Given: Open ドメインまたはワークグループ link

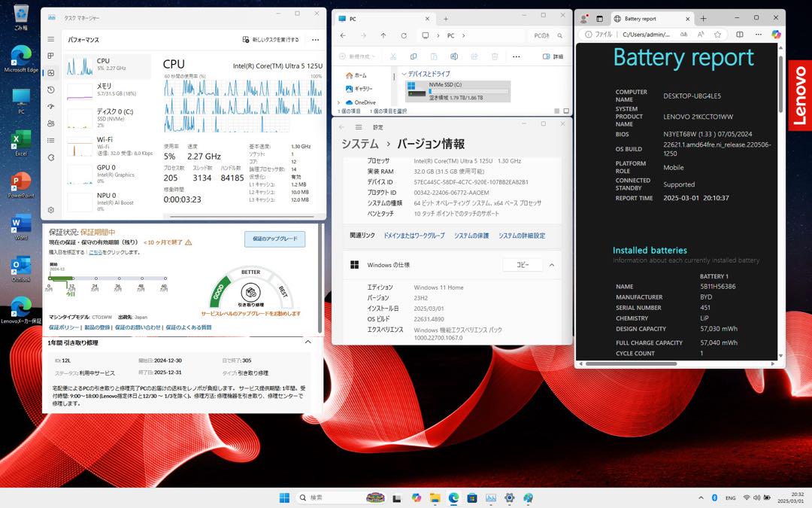Looking at the screenshot, I should point(414,236).
